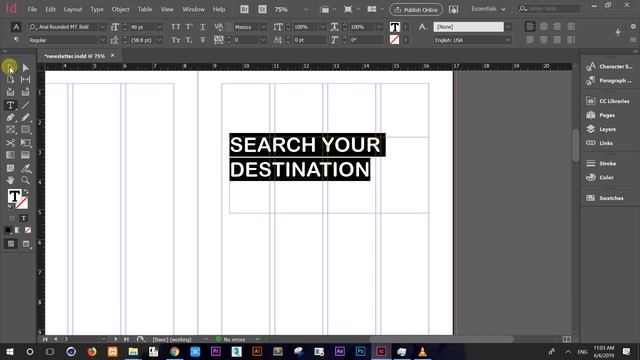
Task: Go to first page in status bar
Action: (45, 339)
